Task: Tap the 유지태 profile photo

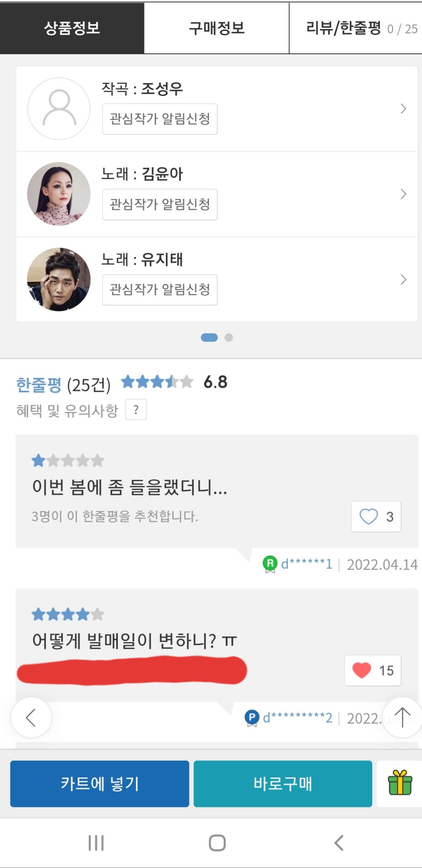Action: tap(59, 280)
